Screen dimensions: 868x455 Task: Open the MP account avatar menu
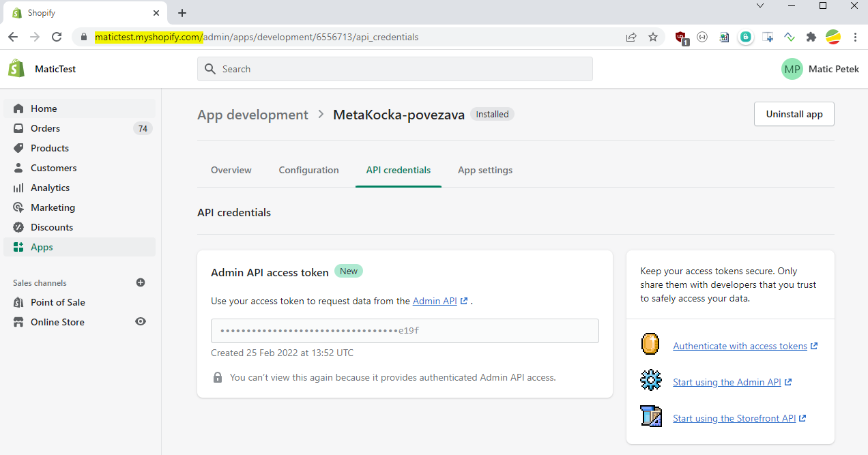pyautogui.click(x=792, y=69)
